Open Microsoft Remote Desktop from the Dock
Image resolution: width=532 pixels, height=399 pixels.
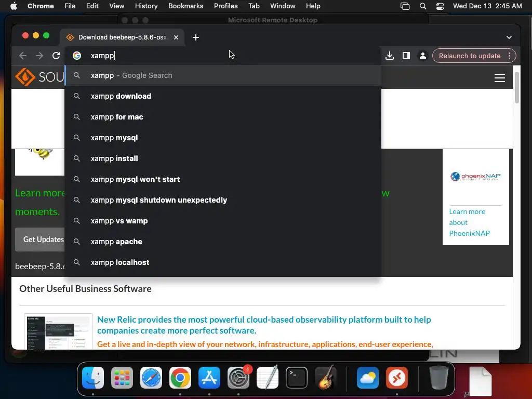[396, 378]
